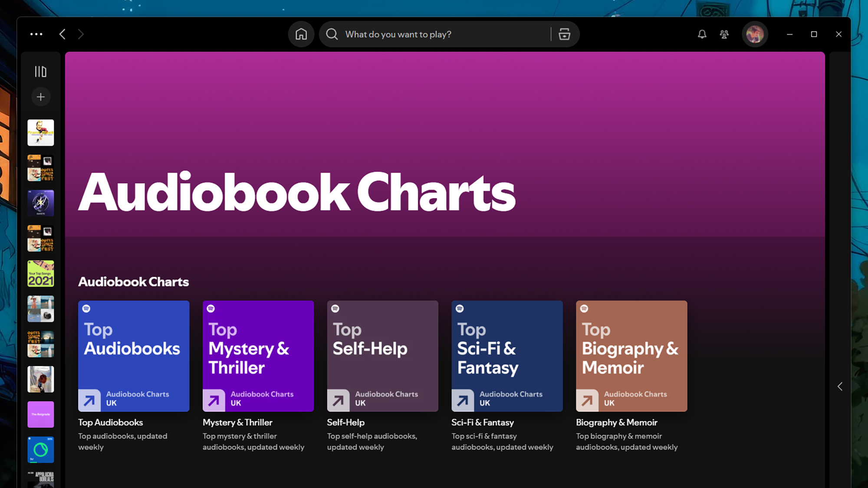Open the Sci-Fi & Fantasy chart tile

coord(506,356)
